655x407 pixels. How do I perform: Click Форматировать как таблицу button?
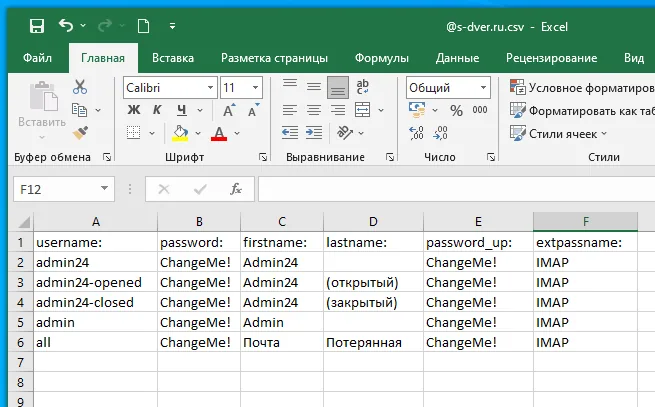(582, 111)
